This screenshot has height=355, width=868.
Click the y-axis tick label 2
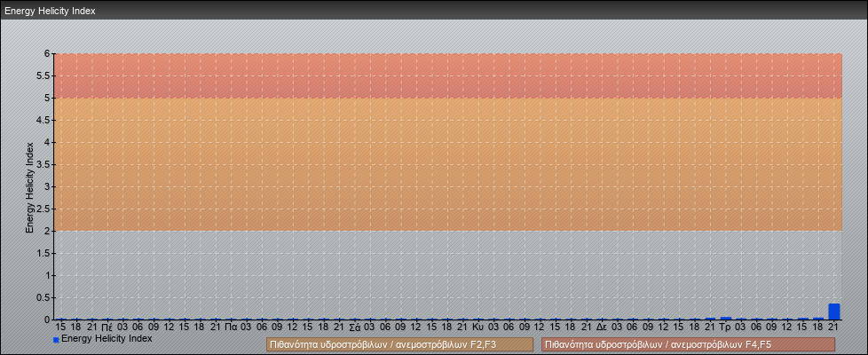click(46, 231)
